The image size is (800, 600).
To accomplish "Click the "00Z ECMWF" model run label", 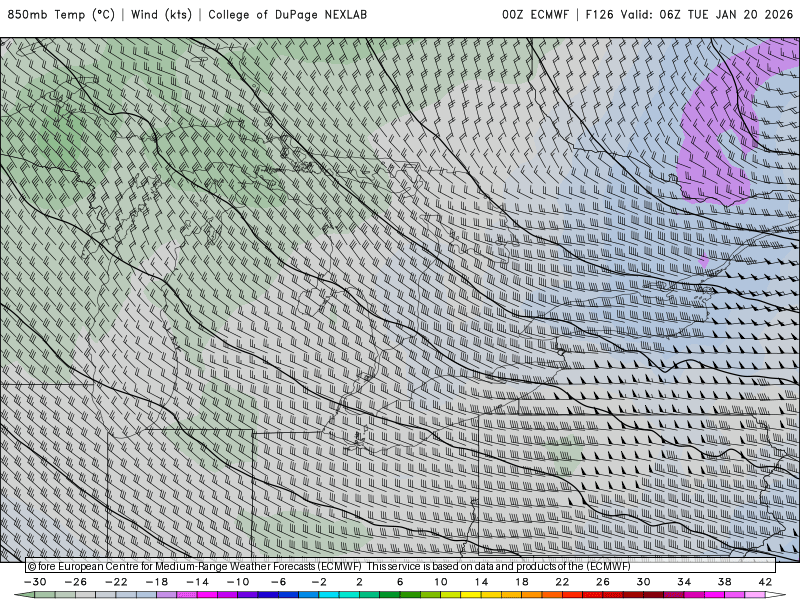I will point(535,15).
